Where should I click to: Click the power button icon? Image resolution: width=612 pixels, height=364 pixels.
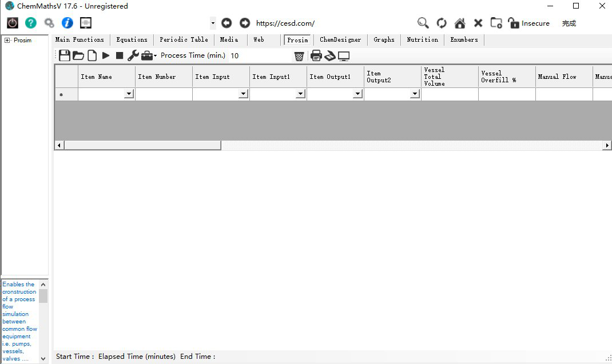(13, 23)
